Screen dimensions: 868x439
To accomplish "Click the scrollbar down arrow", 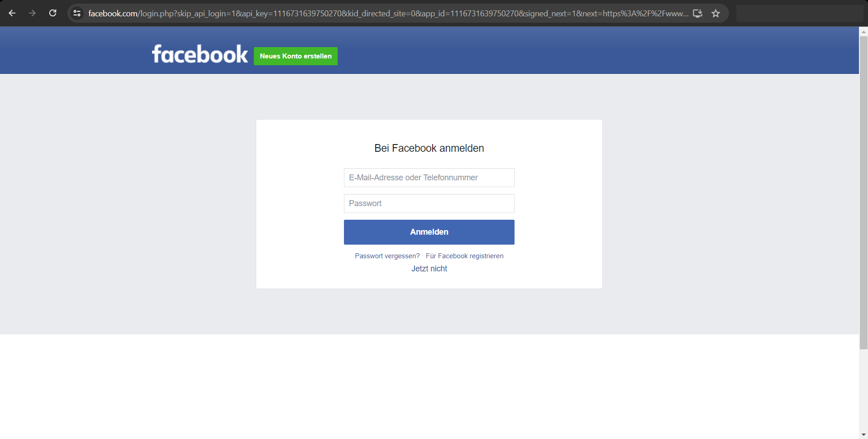I will (x=863, y=435).
